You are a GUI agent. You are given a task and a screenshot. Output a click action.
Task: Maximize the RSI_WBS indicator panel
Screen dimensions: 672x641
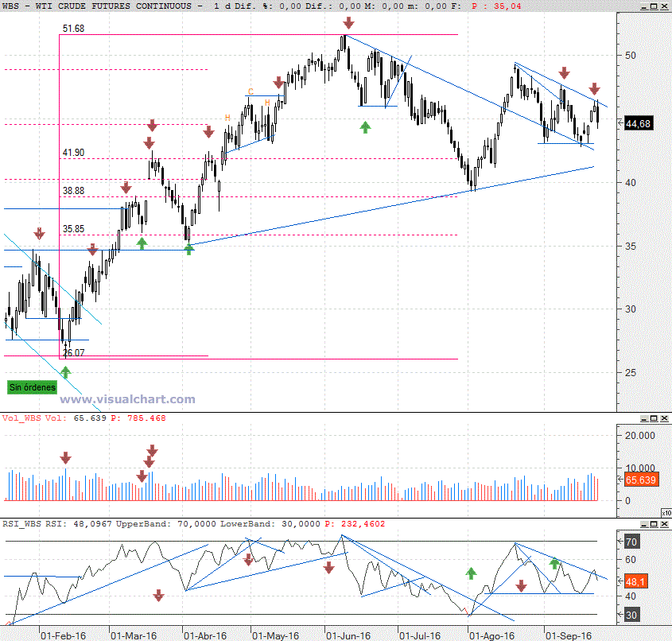point(654,524)
